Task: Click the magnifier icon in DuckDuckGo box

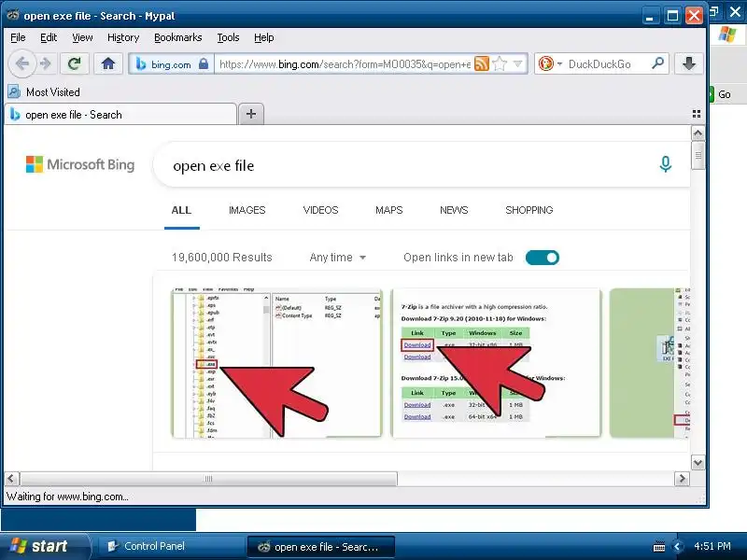Action: (658, 63)
